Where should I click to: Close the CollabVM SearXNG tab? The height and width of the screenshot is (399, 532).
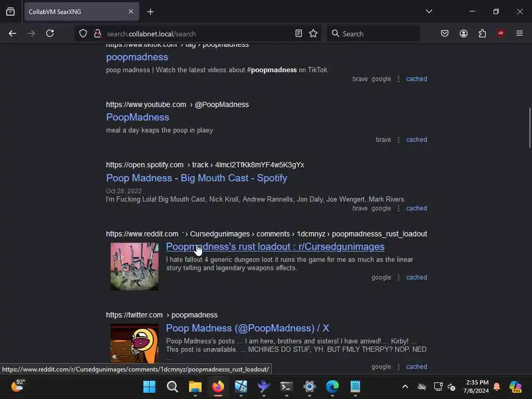(131, 12)
